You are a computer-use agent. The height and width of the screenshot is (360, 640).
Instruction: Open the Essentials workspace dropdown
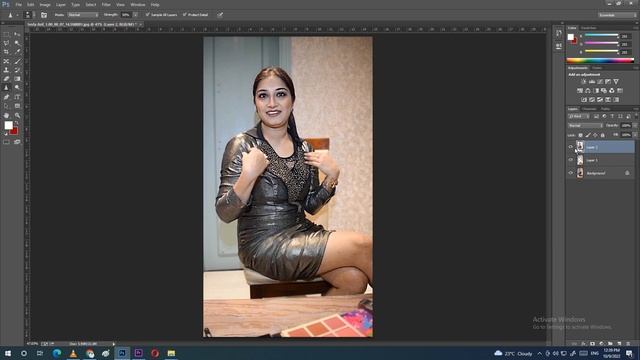pyautogui.click(x=618, y=15)
